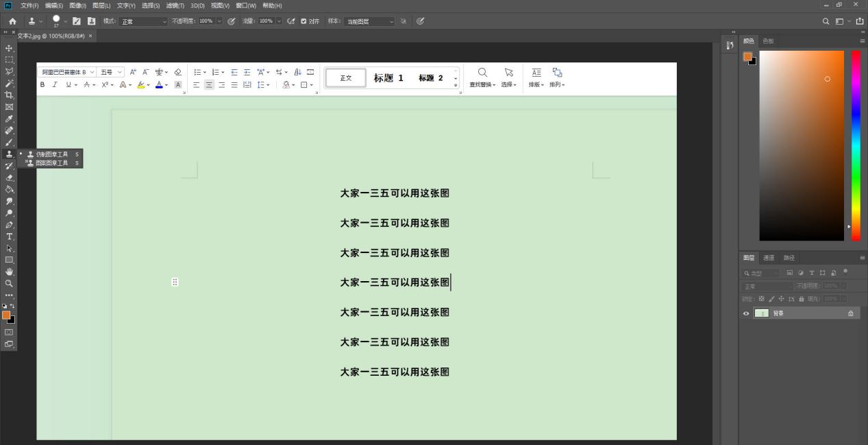This screenshot has height=445, width=868.
Task: Click the hue slider in Color panel
Action: click(x=856, y=145)
